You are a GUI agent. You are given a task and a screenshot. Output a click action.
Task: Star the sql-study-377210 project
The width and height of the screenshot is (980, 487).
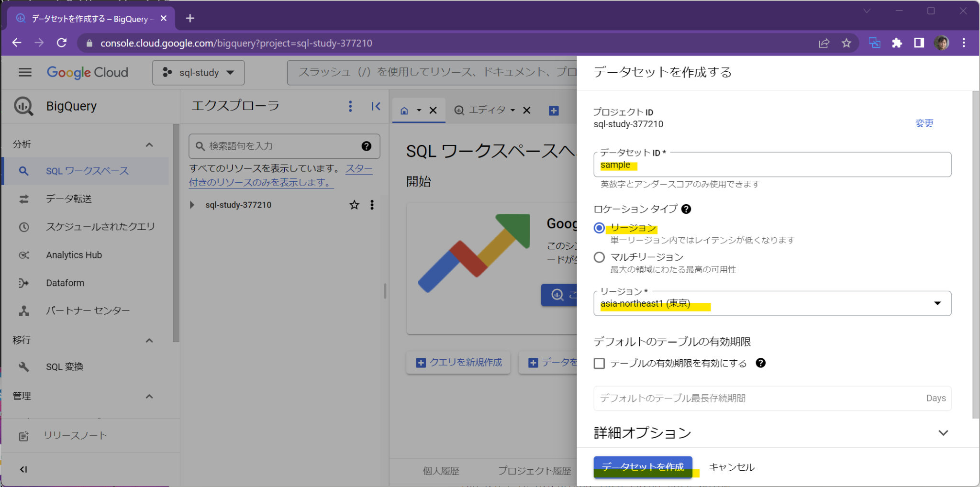coord(354,205)
